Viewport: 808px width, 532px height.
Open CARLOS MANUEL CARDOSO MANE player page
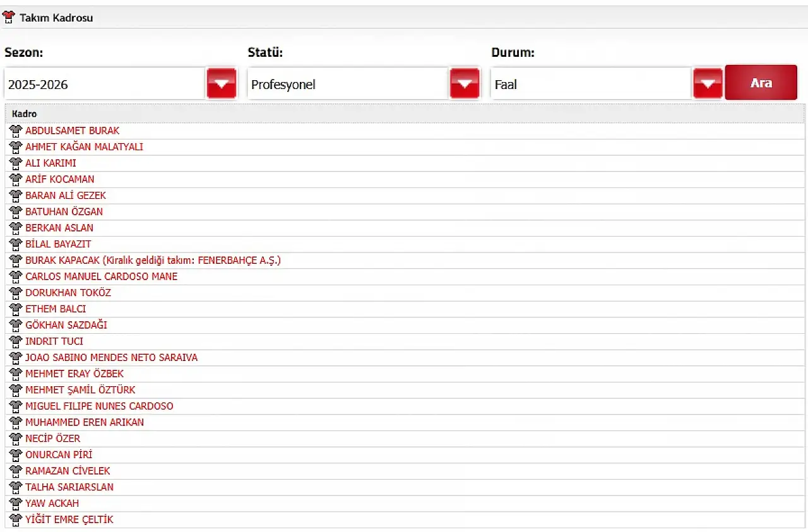click(x=101, y=276)
